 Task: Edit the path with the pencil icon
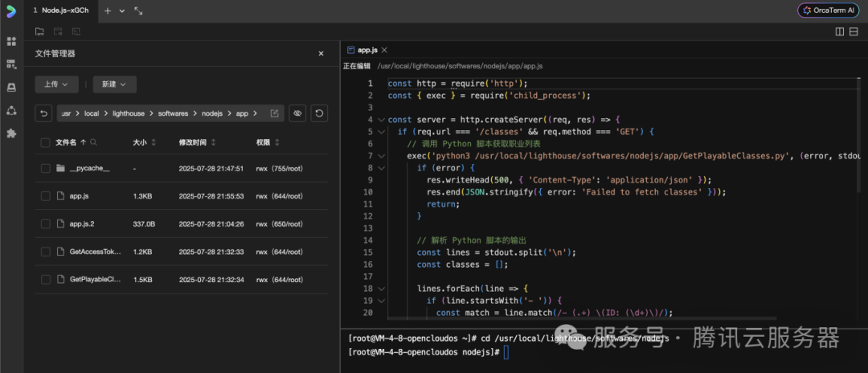[274, 113]
